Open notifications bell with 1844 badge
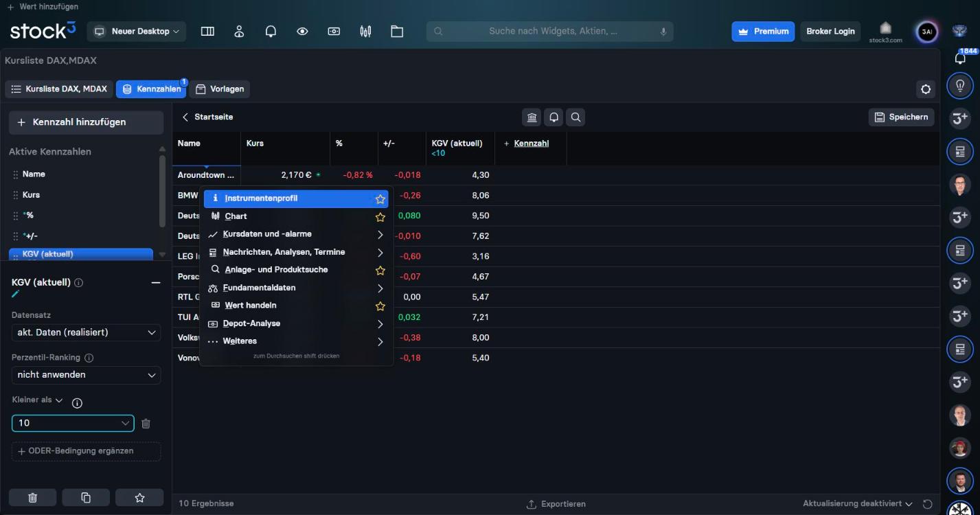Screen dimensions: 980x515 [x=960, y=58]
